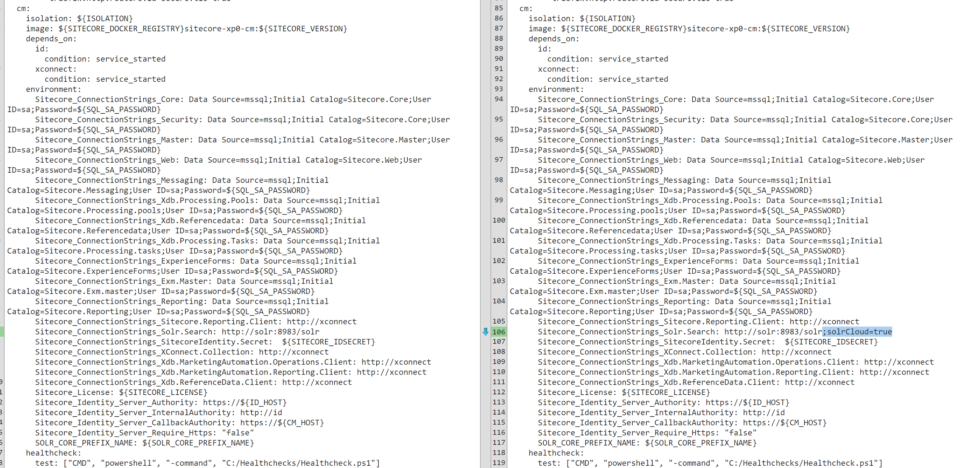Viewport: 980px width, 468px height.
Task: Click the ConnectionStrings_Security line in the right pane
Action: click(x=731, y=124)
